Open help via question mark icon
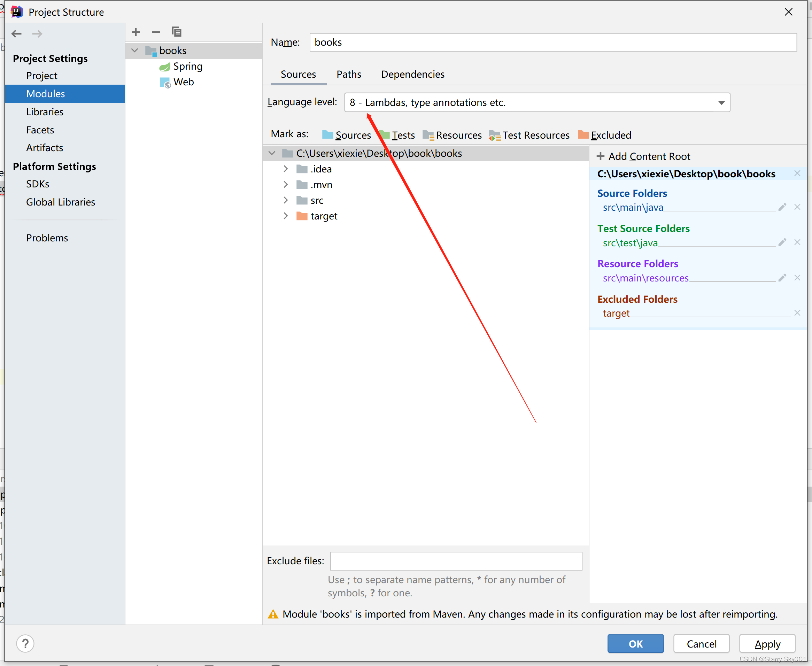The height and width of the screenshot is (666, 812). pos(25,643)
